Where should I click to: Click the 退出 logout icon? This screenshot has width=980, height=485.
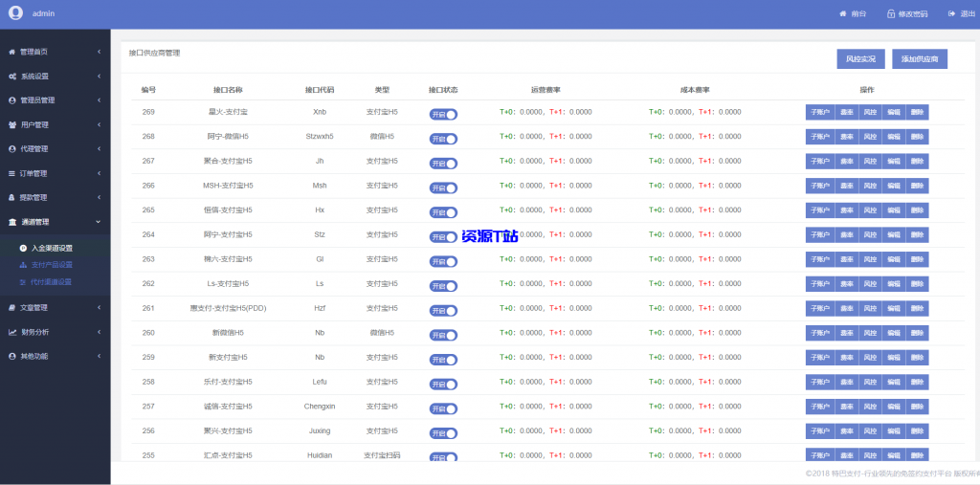click(x=950, y=14)
